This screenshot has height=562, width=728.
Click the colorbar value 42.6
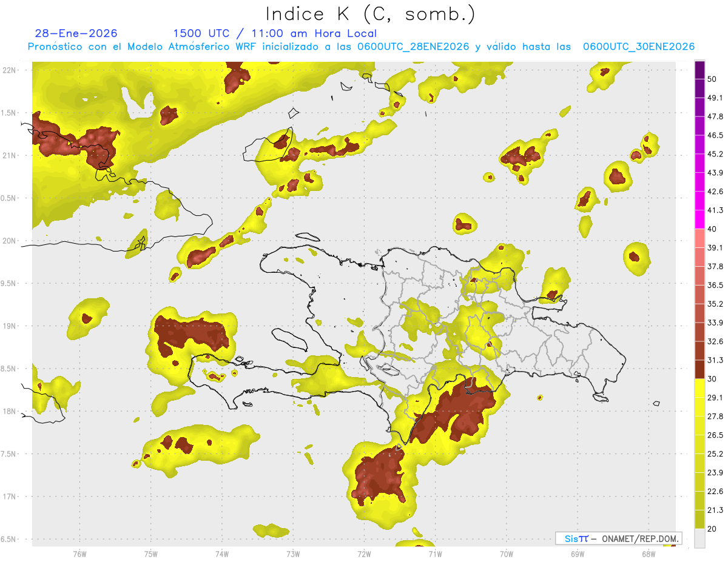(x=715, y=192)
